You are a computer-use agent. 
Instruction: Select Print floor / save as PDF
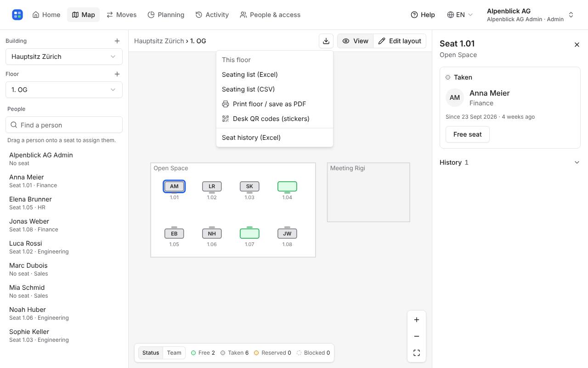point(275,104)
